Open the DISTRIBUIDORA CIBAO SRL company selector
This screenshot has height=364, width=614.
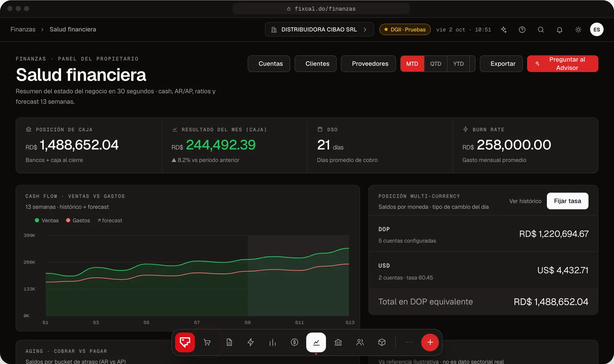coord(319,30)
